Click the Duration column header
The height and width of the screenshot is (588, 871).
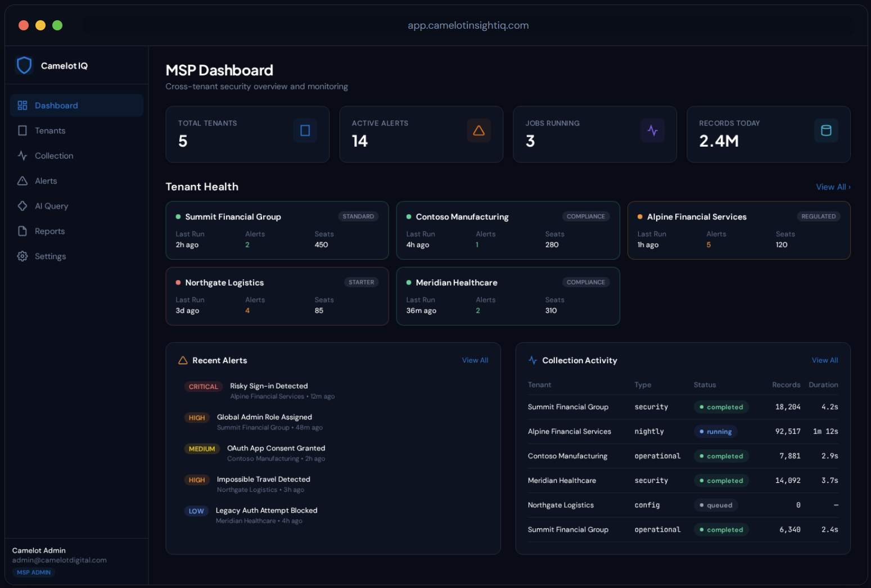(823, 385)
